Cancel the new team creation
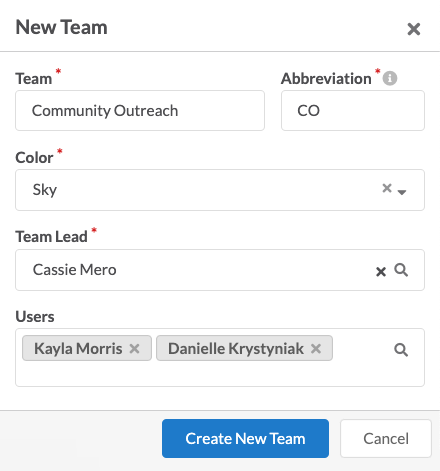This screenshot has width=440, height=471. coord(386,438)
